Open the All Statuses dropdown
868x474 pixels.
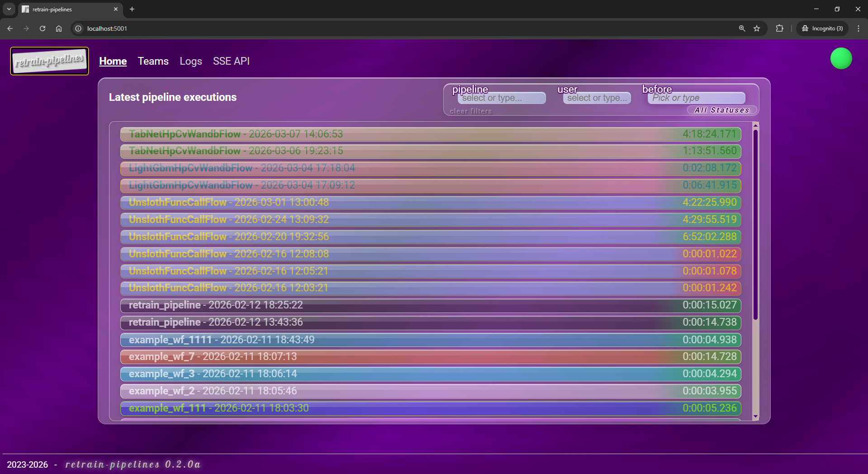(x=722, y=110)
